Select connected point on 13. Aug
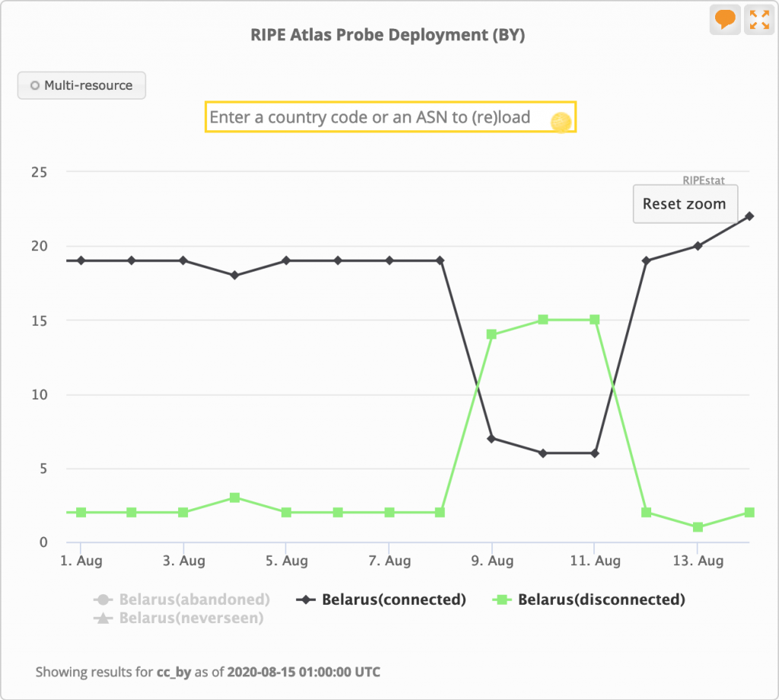779x700 pixels. coord(698,246)
